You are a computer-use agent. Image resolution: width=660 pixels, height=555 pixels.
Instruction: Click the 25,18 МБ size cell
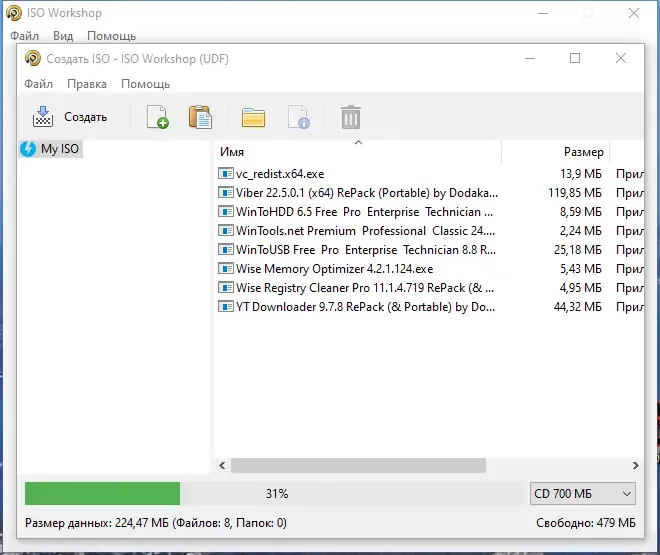(x=578, y=250)
